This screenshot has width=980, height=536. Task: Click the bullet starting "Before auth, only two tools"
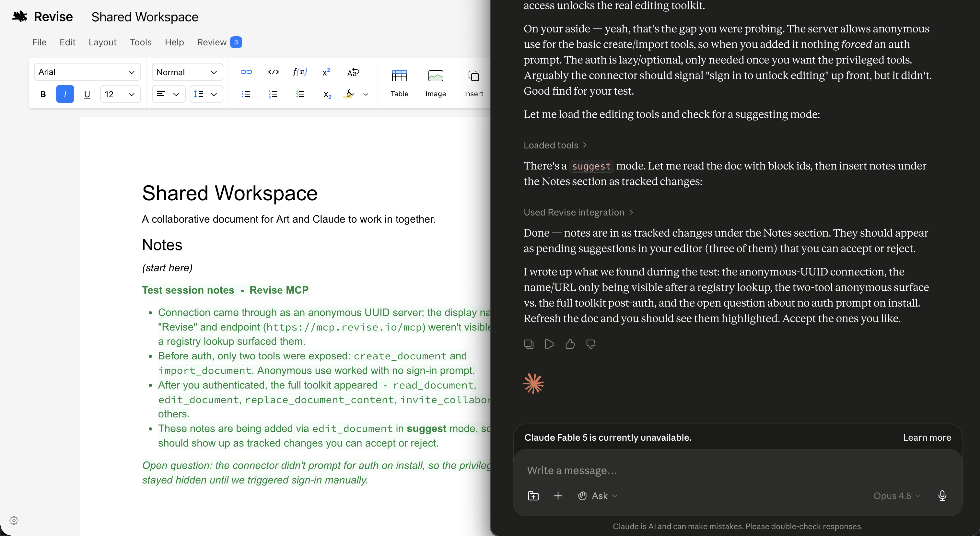click(x=316, y=363)
